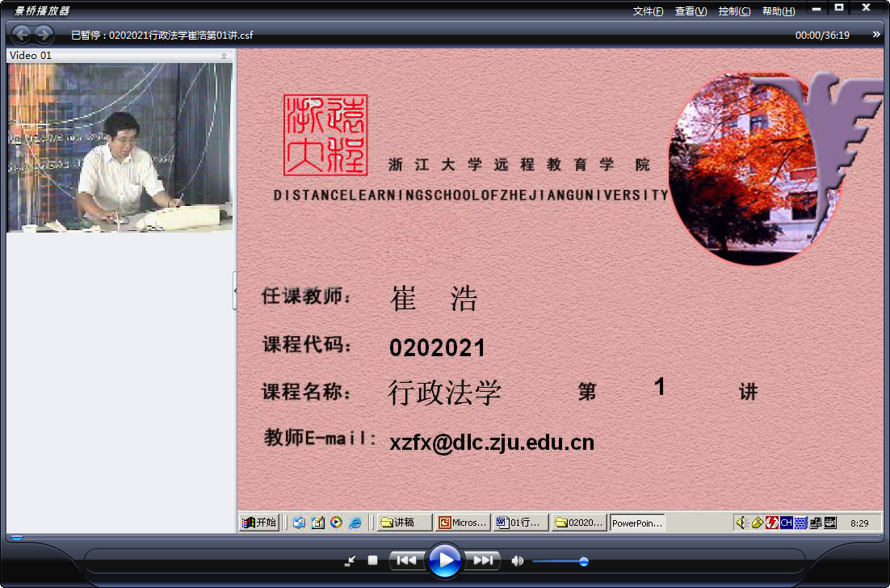Minimize the player window
Viewport: 890px width, 588px height.
tap(817, 9)
